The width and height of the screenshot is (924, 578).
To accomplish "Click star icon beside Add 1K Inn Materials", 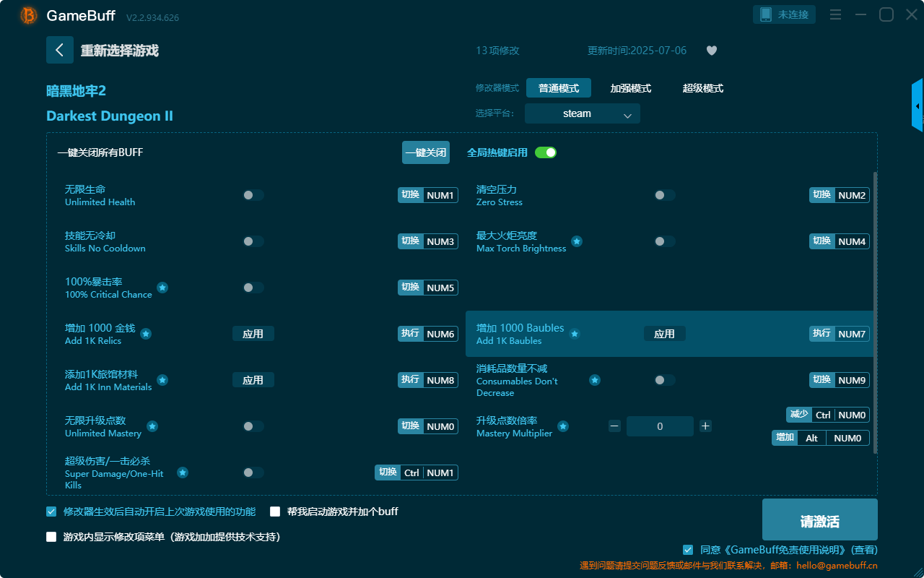I will pyautogui.click(x=162, y=380).
